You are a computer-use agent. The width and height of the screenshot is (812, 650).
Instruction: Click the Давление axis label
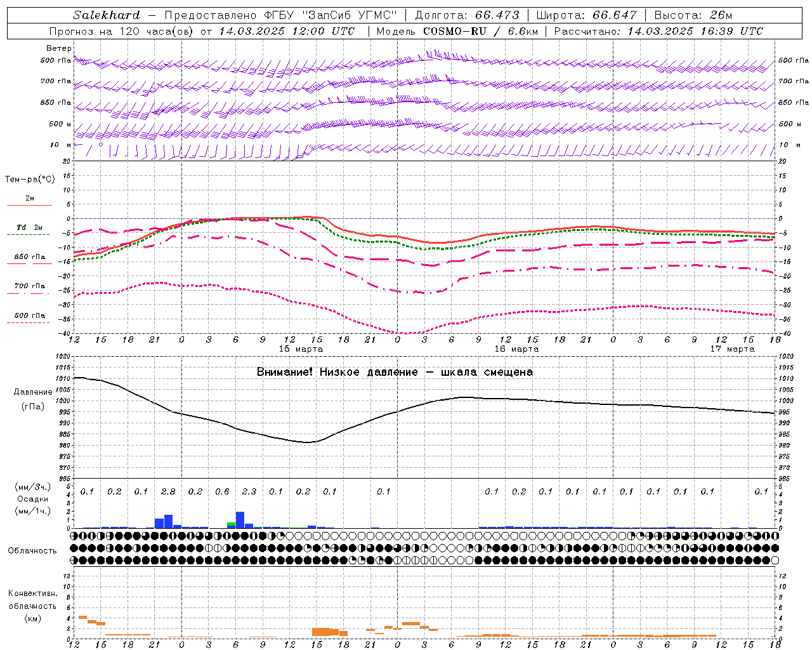coord(33,392)
